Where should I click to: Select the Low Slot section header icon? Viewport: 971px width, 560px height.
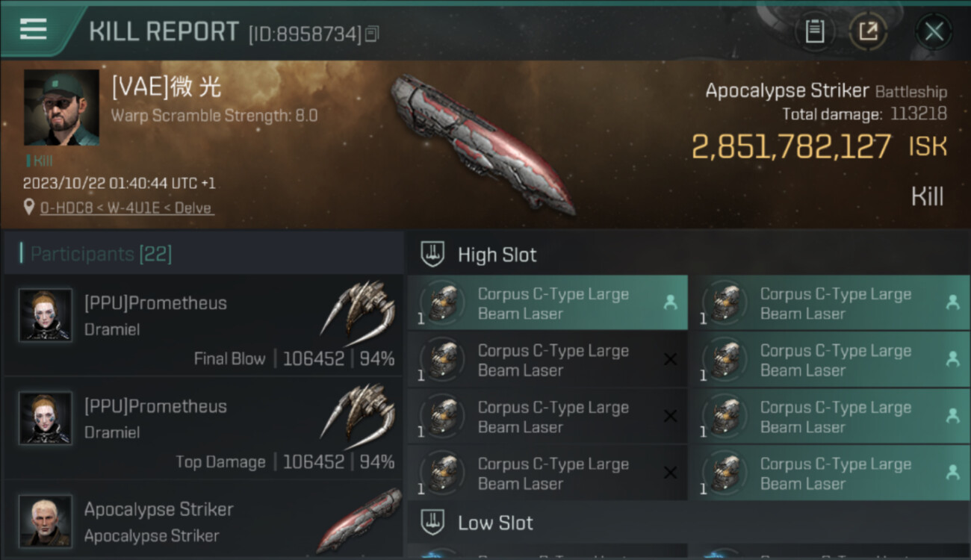click(x=432, y=522)
